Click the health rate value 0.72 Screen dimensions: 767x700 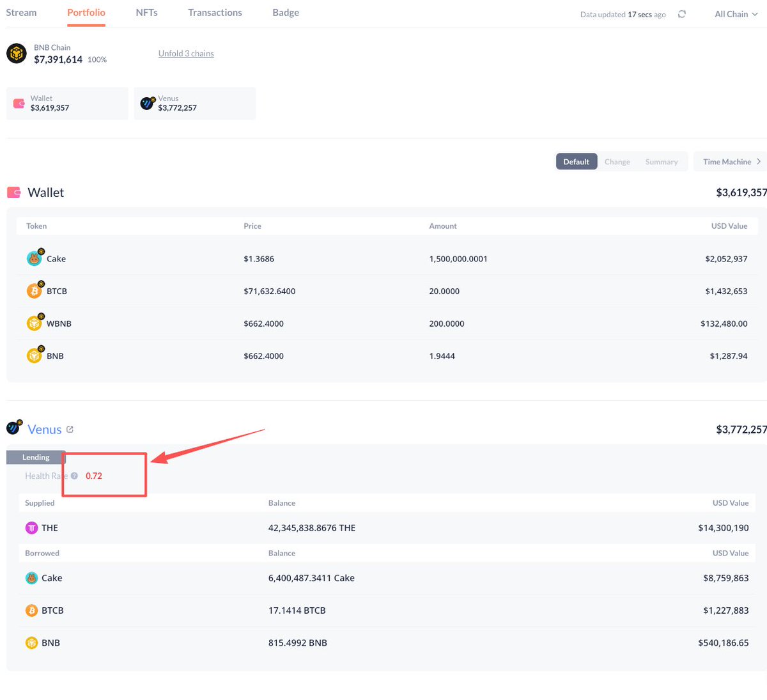(94, 476)
